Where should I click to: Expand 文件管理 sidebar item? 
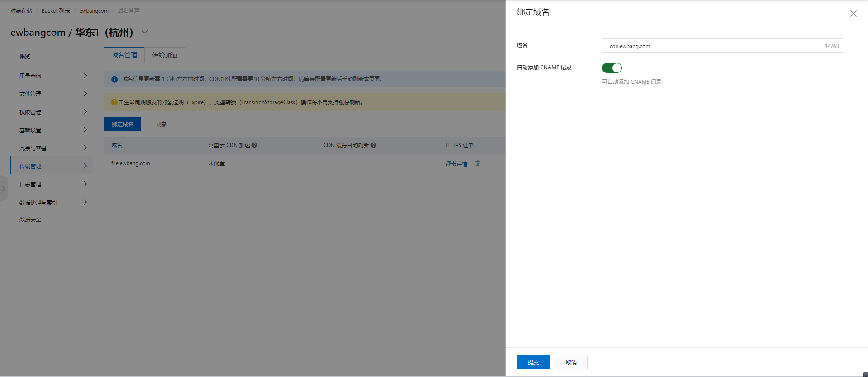click(51, 94)
